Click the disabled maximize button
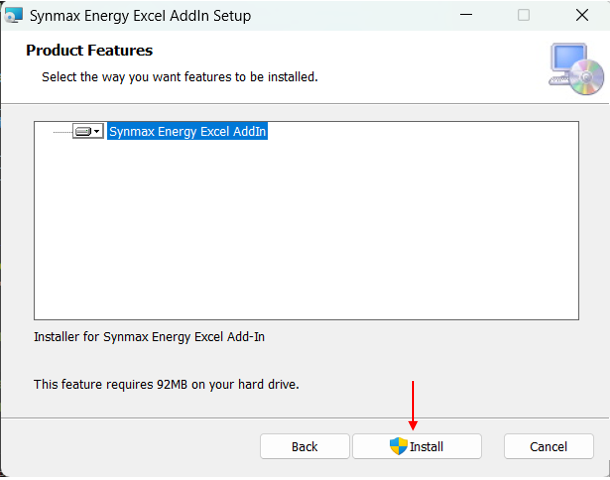Screen dimensions: 610x480 [x=524, y=15]
